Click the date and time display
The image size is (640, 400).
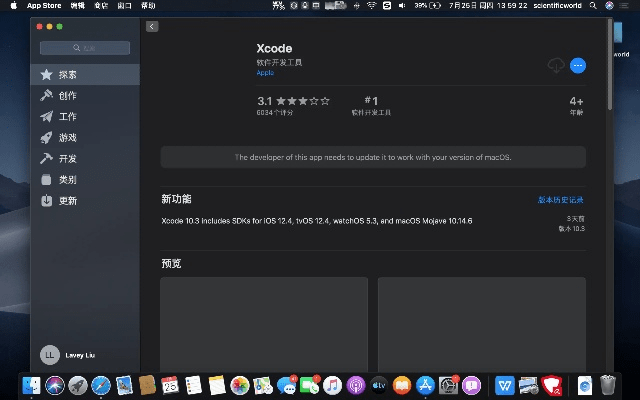[488, 6]
